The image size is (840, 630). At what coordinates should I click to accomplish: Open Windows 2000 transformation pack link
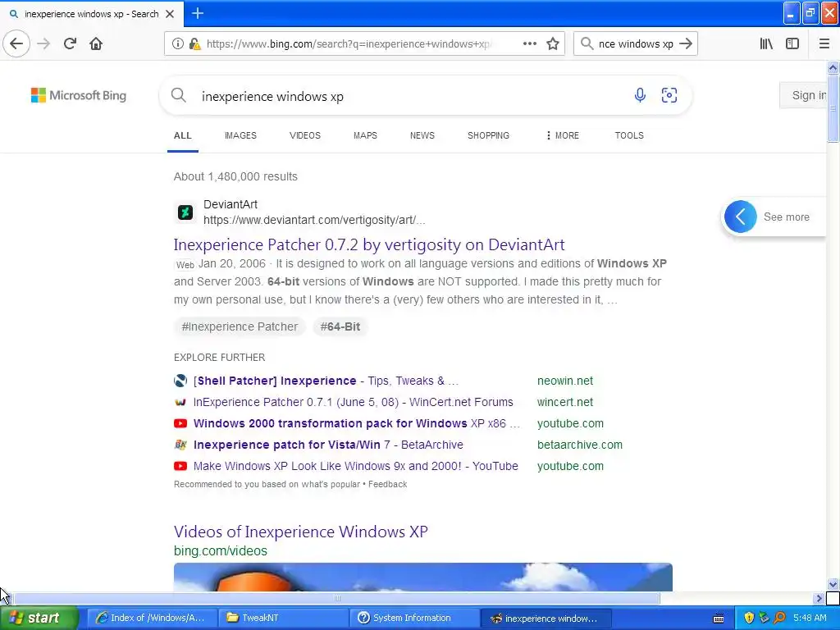357,423
